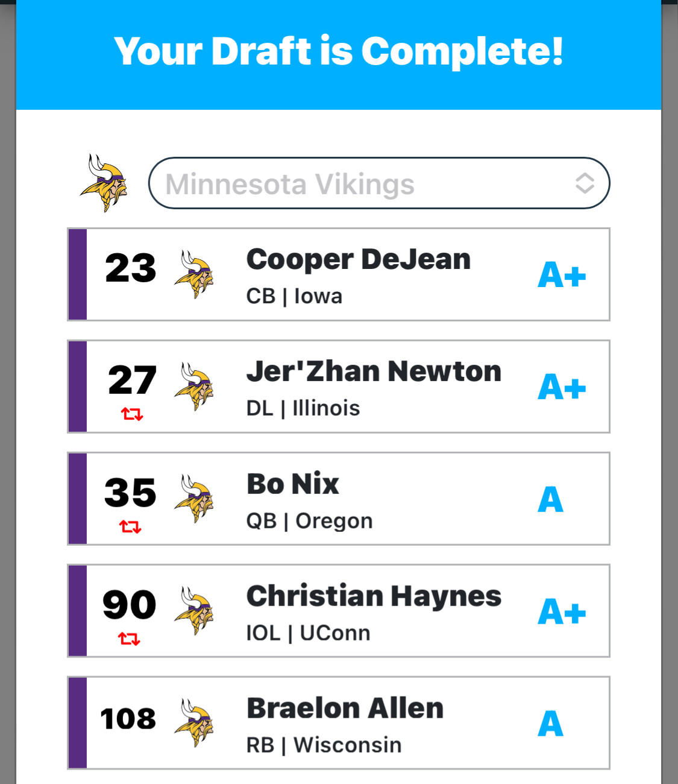Click the trade icon under pick 27
Viewport: 678px width, 784px height.
132,414
